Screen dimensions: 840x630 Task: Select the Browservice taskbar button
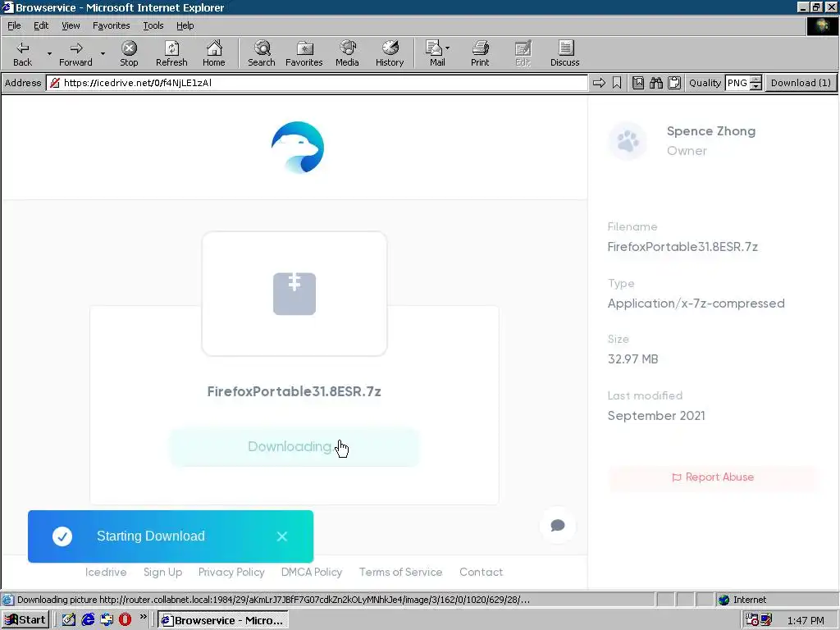(x=223, y=620)
